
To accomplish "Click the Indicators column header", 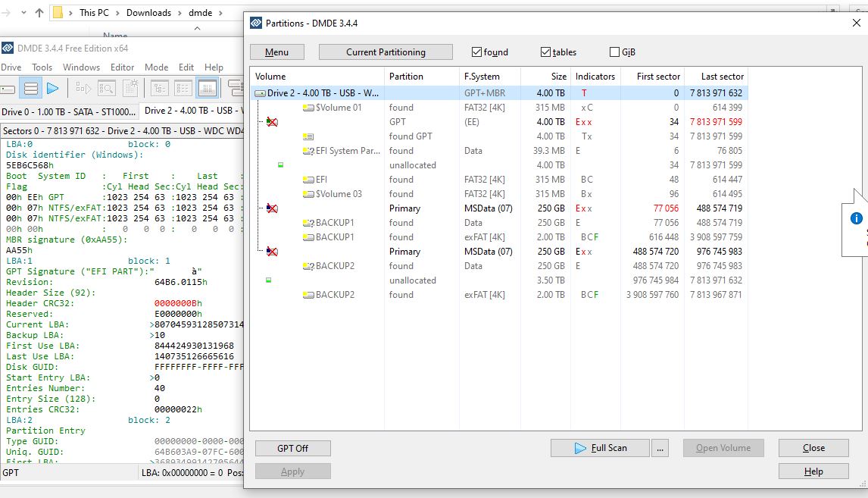I will [x=595, y=77].
